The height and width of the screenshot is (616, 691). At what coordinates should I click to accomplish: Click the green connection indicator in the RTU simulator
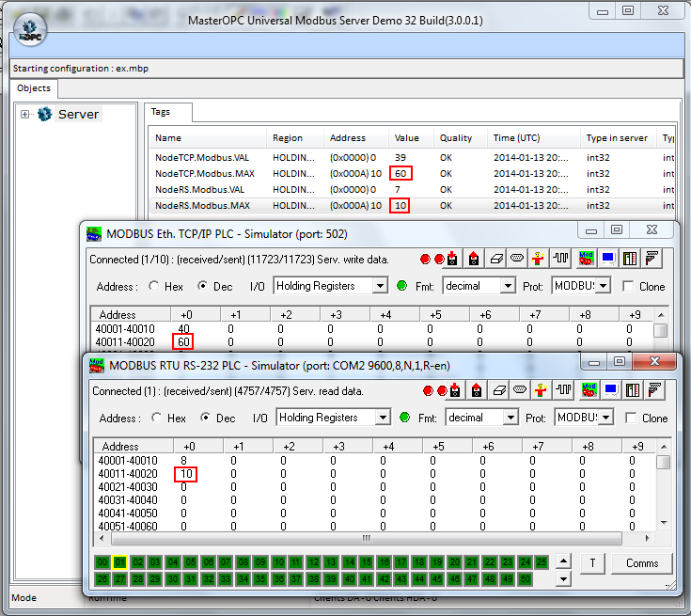click(x=404, y=418)
